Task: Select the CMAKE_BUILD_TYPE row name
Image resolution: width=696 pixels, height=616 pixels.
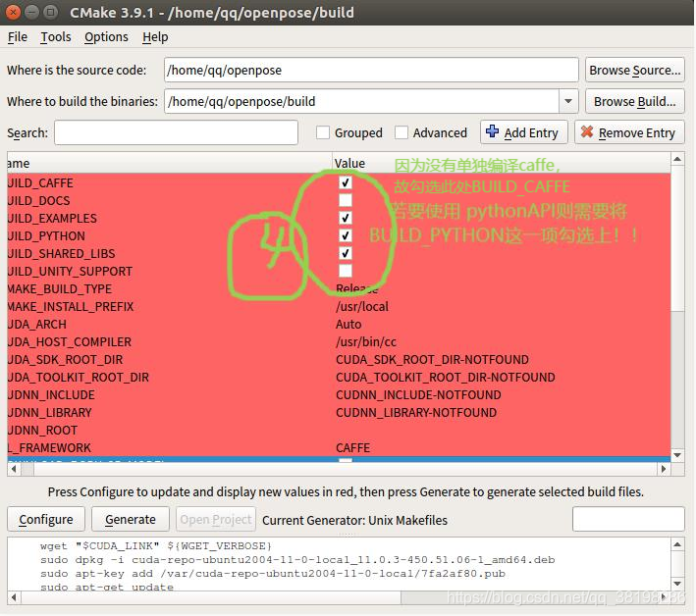Action: click(x=60, y=288)
